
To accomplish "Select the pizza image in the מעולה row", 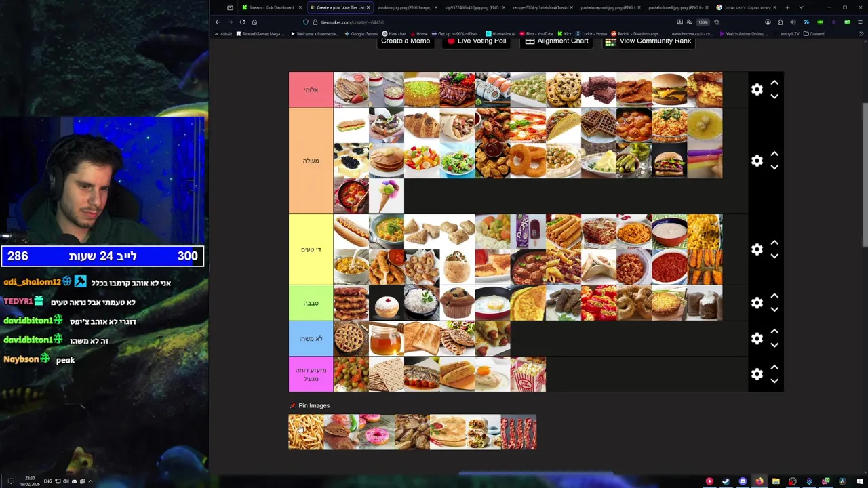I will 528,125.
